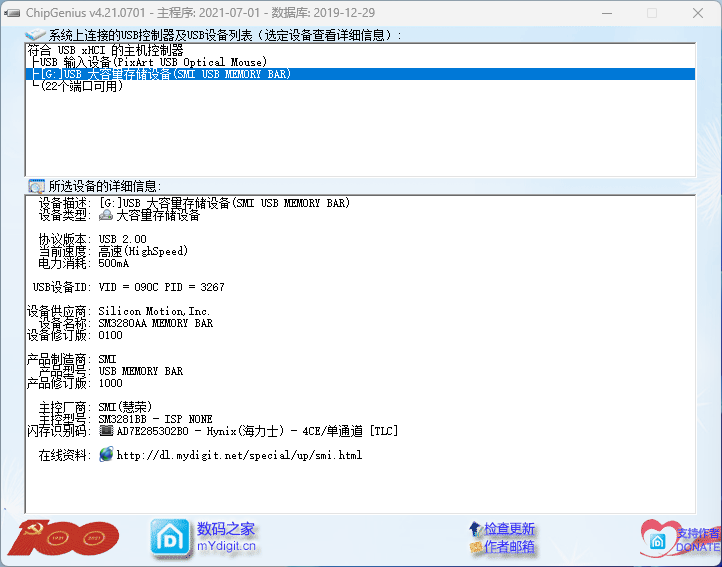Click the 主控厂商 SMI(慧荣) line
The width and height of the screenshot is (722, 567).
[95, 407]
